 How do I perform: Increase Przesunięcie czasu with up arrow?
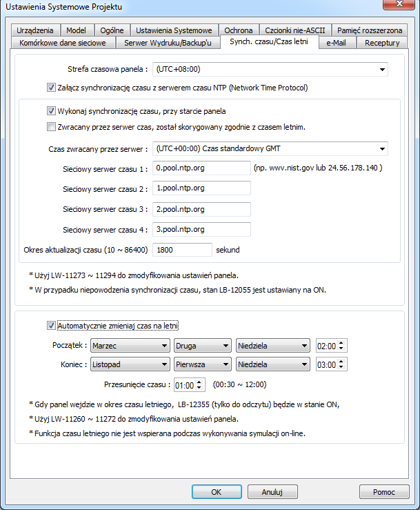coord(199,382)
